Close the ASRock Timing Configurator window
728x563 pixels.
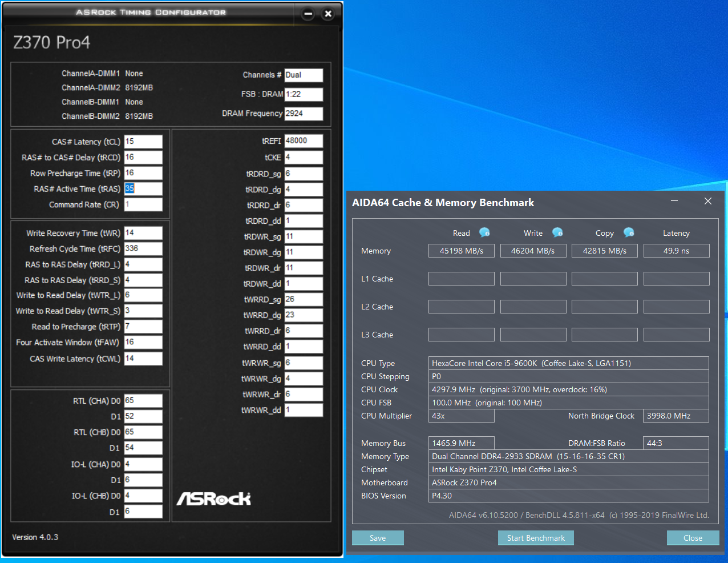tap(328, 14)
